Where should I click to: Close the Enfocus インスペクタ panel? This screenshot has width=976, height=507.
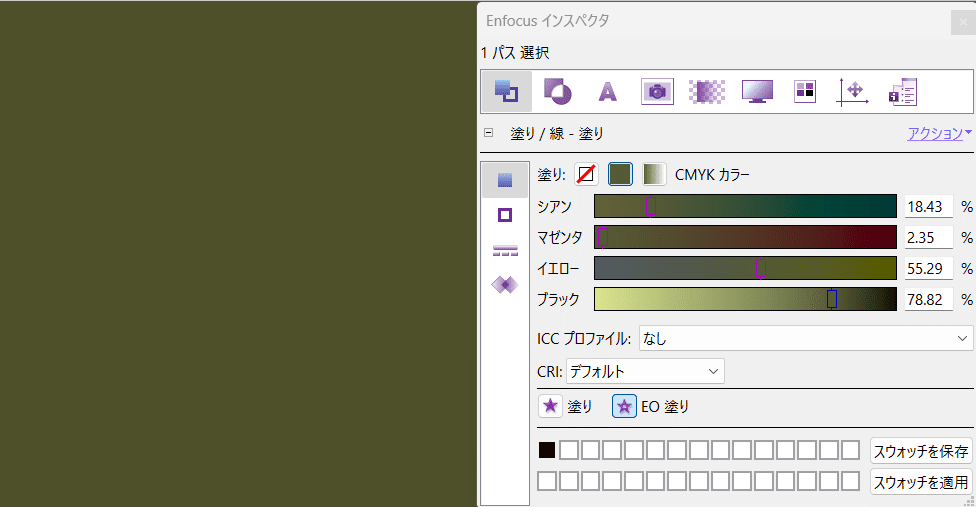(963, 22)
